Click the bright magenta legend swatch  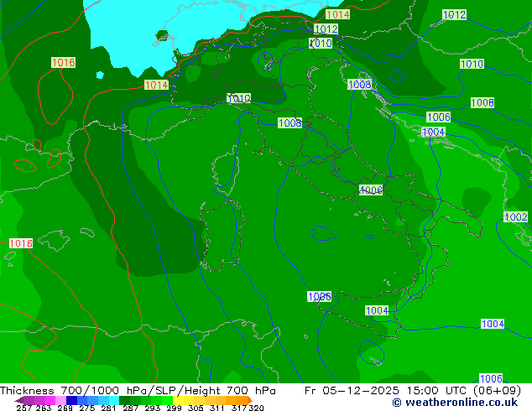click(50, 400)
